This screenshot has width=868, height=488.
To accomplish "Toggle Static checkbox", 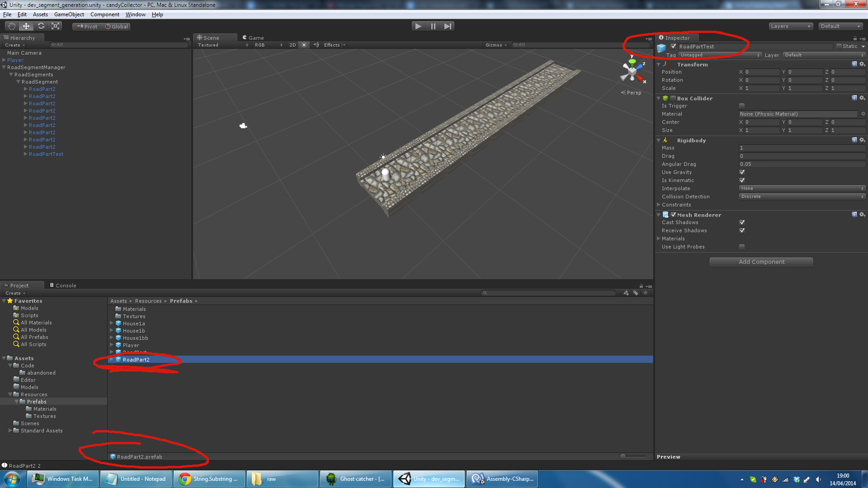I will (839, 46).
